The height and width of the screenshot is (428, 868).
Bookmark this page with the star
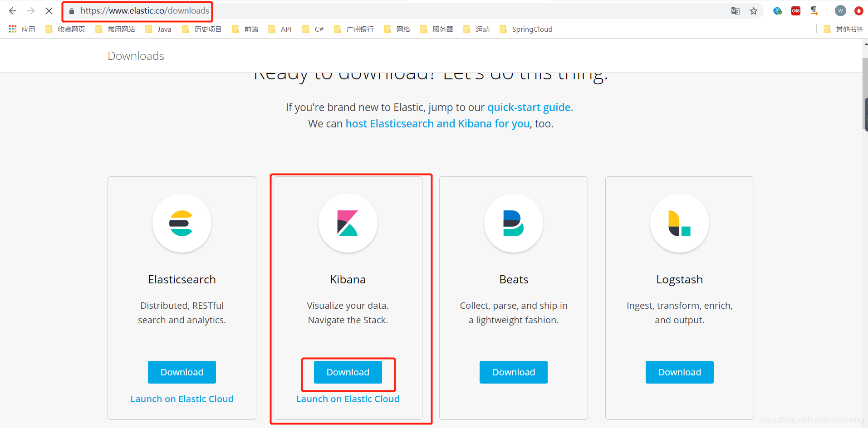754,11
